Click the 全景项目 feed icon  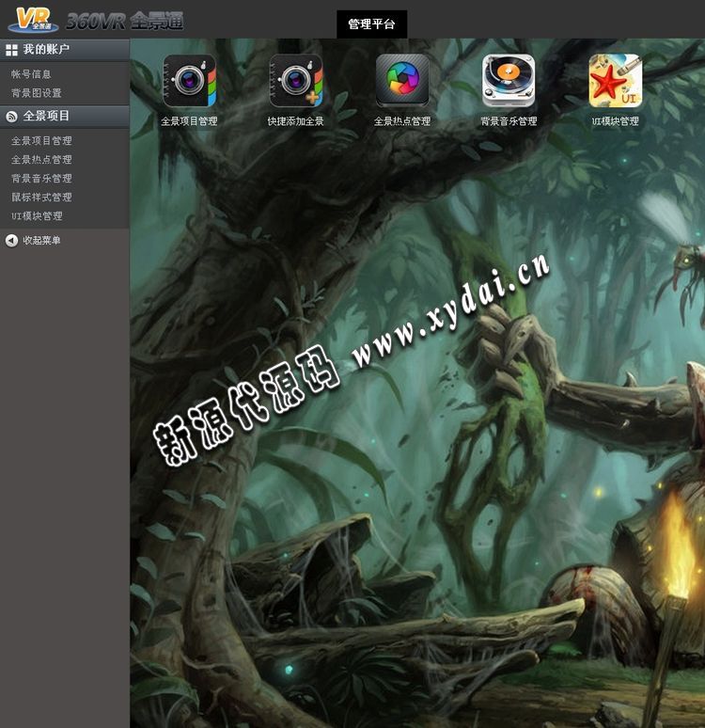tap(11, 116)
